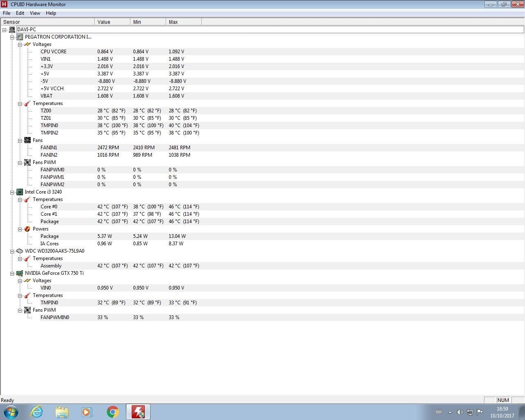Collapse the WDC WD3200AAKS node
The height and width of the screenshot is (420, 525).
(x=12, y=251)
